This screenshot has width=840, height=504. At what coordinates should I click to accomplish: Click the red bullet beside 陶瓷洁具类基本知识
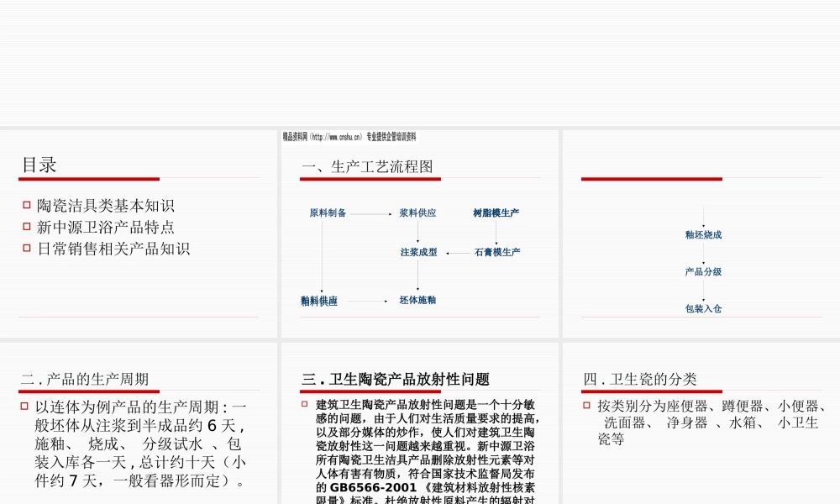[27, 205]
